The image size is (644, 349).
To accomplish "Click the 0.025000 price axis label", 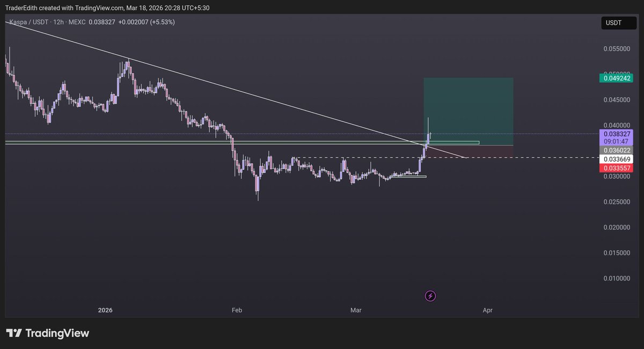I will point(617,202).
